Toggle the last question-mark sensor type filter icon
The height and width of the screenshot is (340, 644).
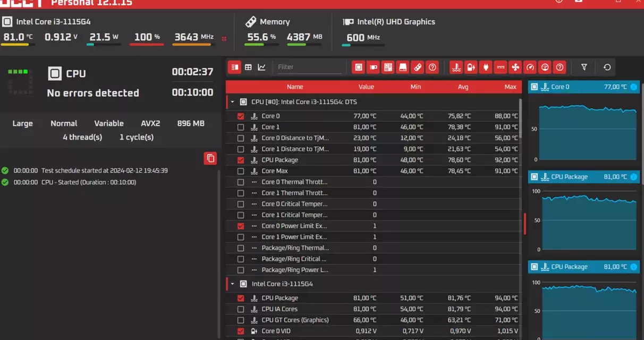tap(560, 67)
